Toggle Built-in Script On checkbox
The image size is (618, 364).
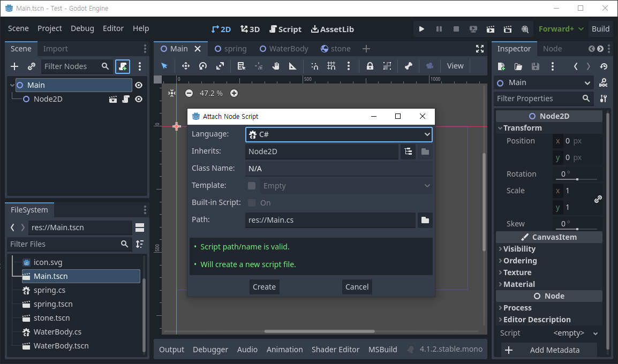tap(252, 203)
